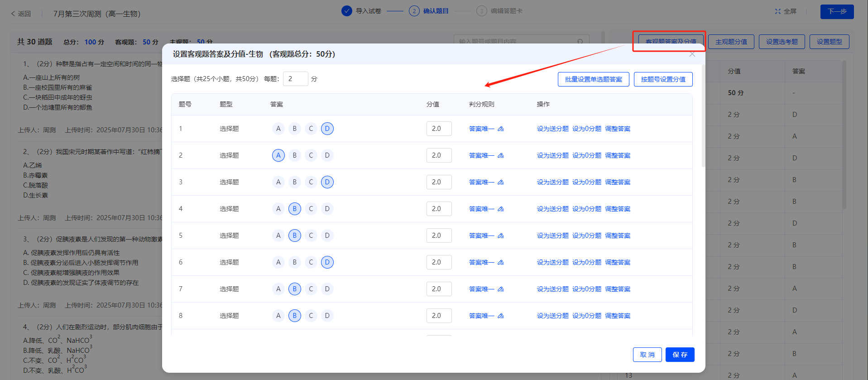Open 设置题型 settings

(830, 42)
